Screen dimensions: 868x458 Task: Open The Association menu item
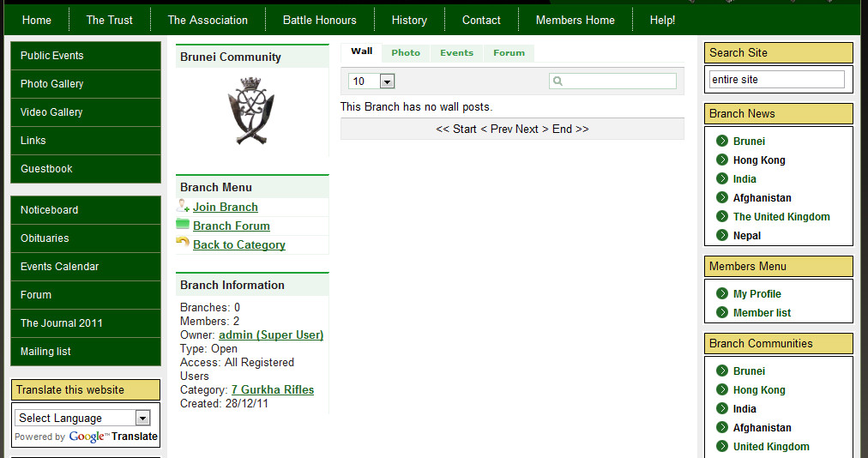tap(208, 20)
